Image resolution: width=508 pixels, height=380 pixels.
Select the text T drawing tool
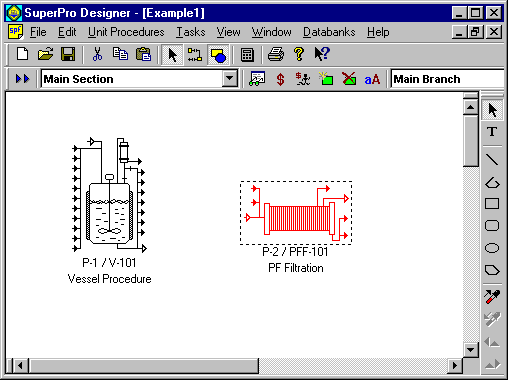point(492,132)
